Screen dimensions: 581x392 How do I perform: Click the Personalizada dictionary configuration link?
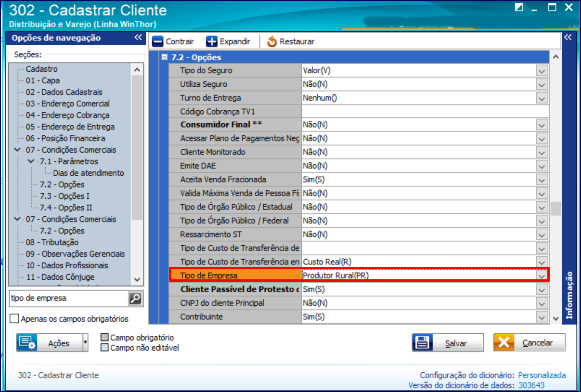coord(542,375)
